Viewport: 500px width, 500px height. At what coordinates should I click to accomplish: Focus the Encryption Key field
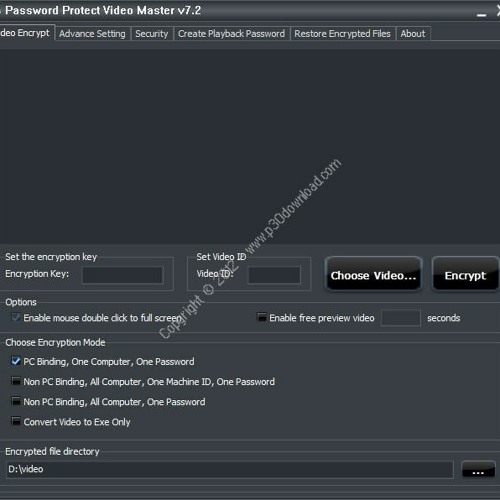pyautogui.click(x=123, y=275)
